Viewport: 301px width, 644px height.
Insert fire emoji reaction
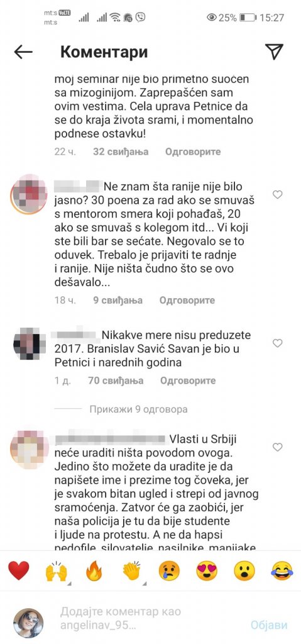94,571
